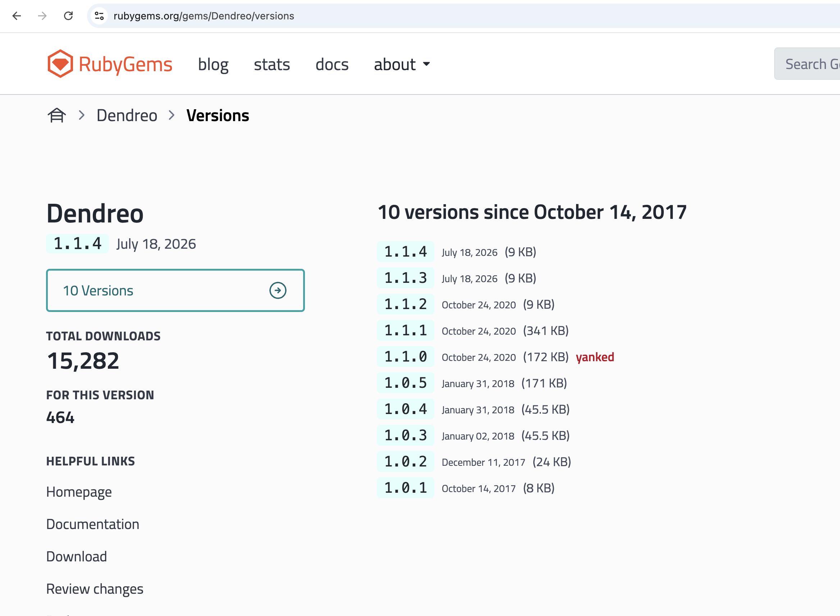Open the 10 Versions button
This screenshot has height=616, width=840.
tap(175, 290)
